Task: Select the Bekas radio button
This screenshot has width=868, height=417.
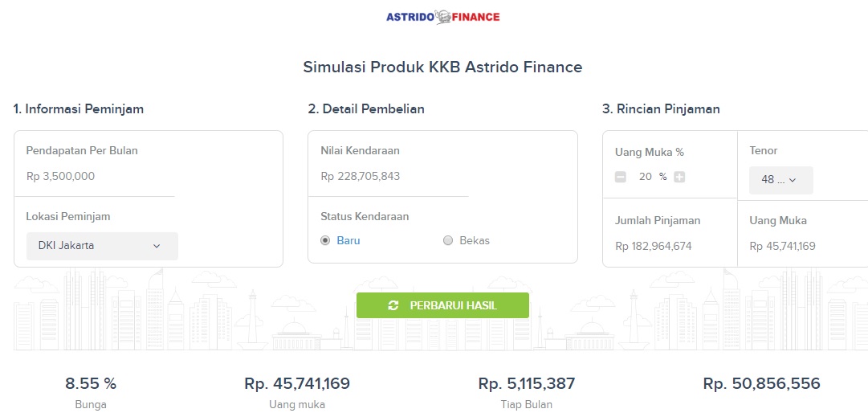Action: point(448,240)
